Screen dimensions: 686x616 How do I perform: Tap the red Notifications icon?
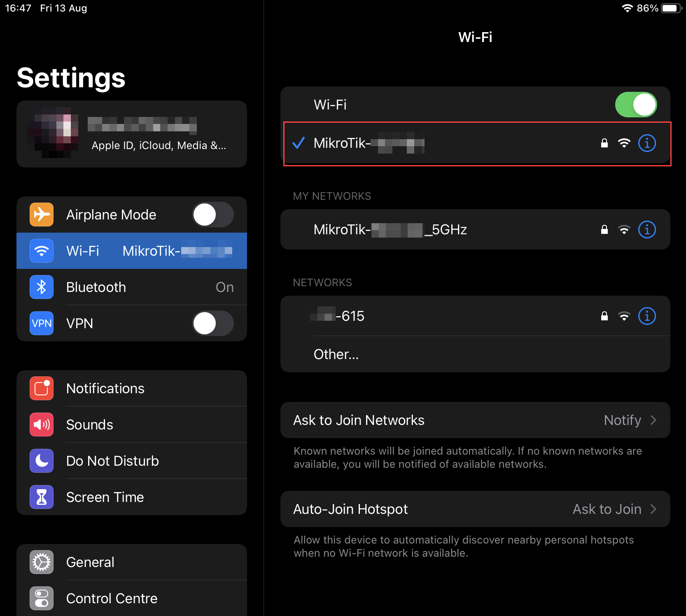[x=42, y=388]
